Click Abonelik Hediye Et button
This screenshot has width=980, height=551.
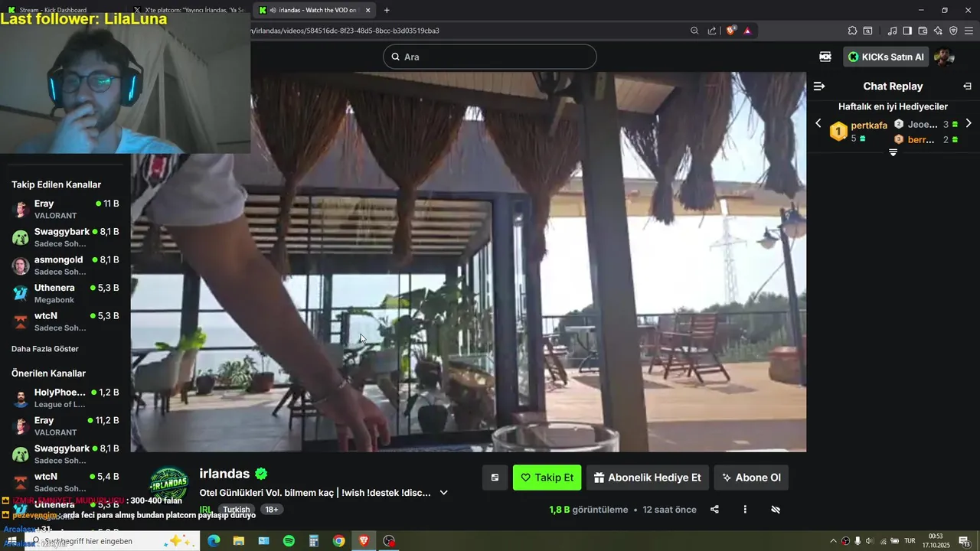click(x=648, y=478)
